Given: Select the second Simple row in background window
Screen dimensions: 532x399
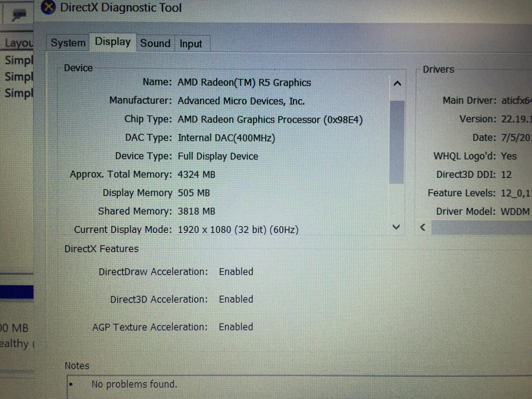Looking at the screenshot, I should point(19,76).
